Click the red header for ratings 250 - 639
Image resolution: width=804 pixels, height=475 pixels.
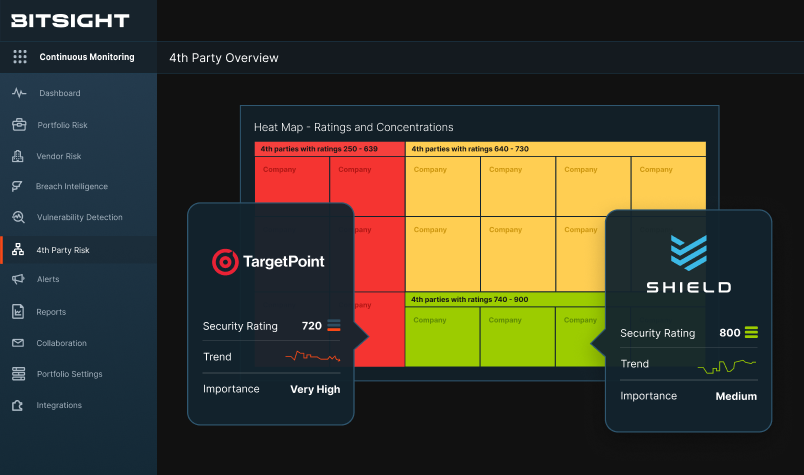(x=330, y=149)
